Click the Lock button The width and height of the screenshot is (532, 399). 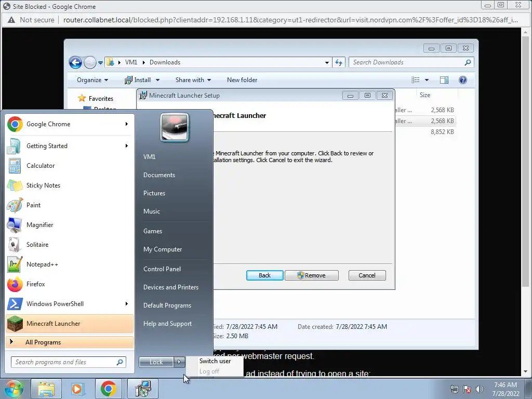156,362
